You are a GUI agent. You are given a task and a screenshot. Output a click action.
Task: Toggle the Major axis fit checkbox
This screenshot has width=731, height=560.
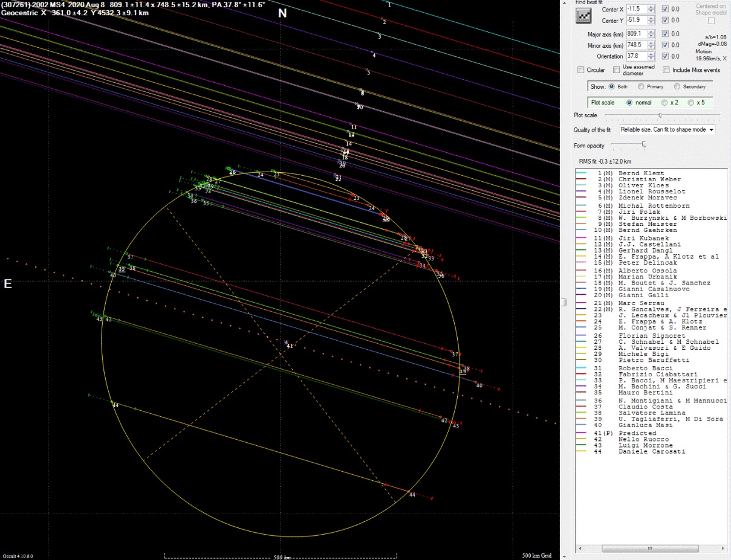(x=665, y=34)
